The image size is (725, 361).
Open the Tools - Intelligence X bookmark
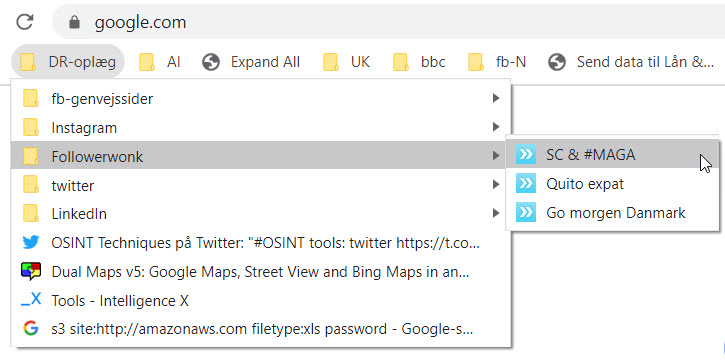(261, 301)
